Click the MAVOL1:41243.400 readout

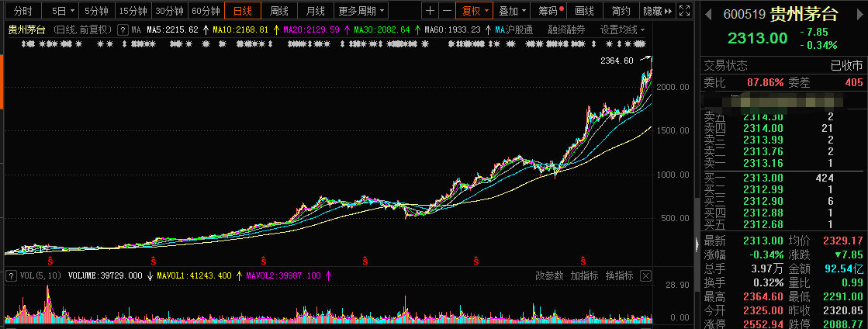tap(194, 275)
